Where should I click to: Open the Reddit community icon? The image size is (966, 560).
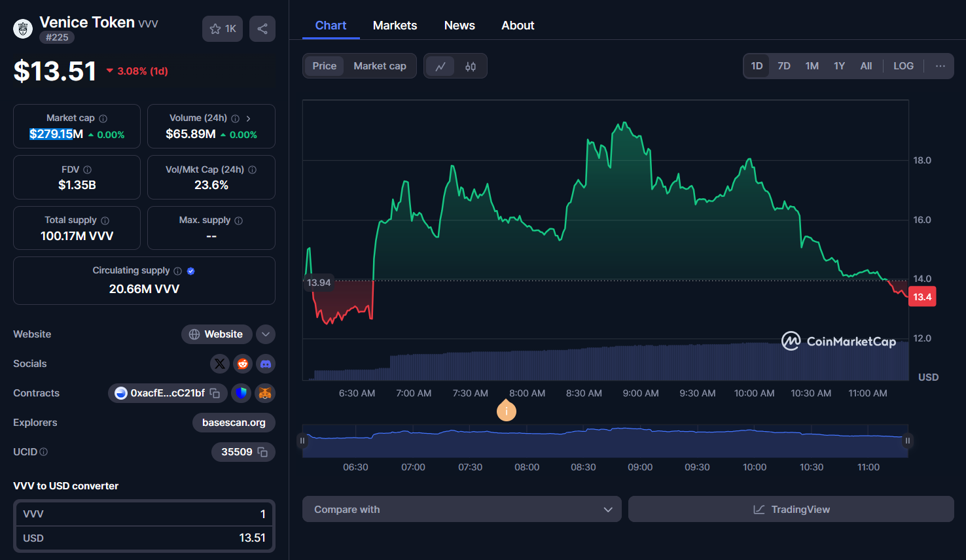pos(243,364)
